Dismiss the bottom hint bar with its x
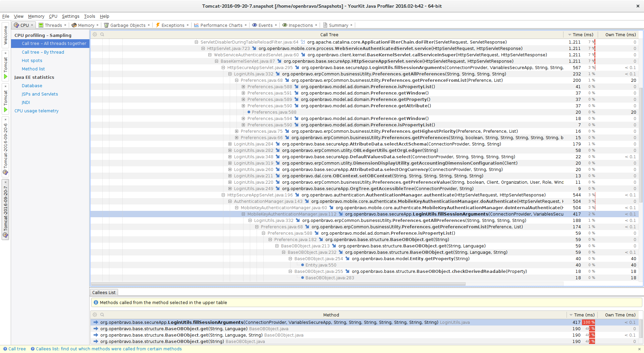 point(639,349)
